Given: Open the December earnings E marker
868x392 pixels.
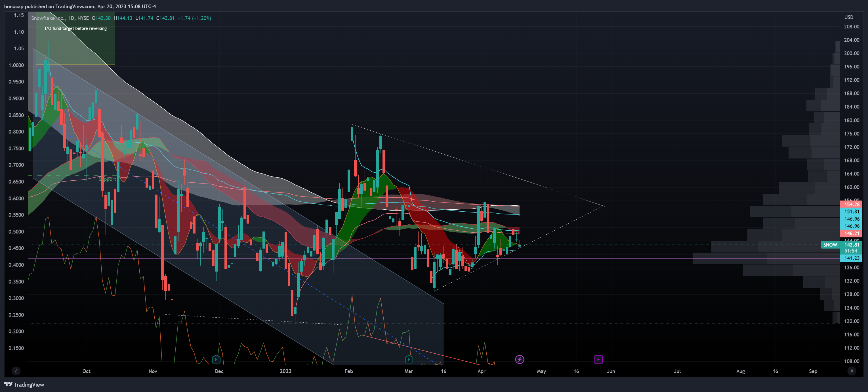Looking at the screenshot, I should (216, 359).
